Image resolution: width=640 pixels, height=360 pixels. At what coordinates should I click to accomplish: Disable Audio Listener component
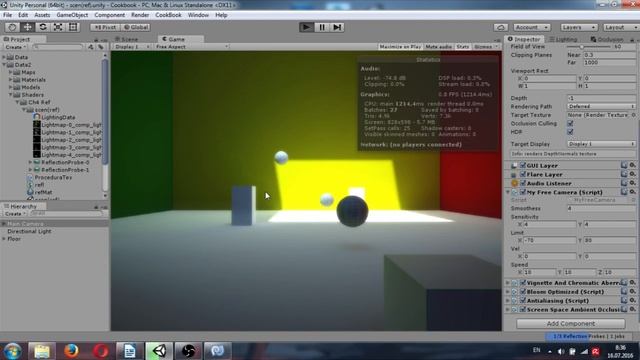(x=523, y=183)
